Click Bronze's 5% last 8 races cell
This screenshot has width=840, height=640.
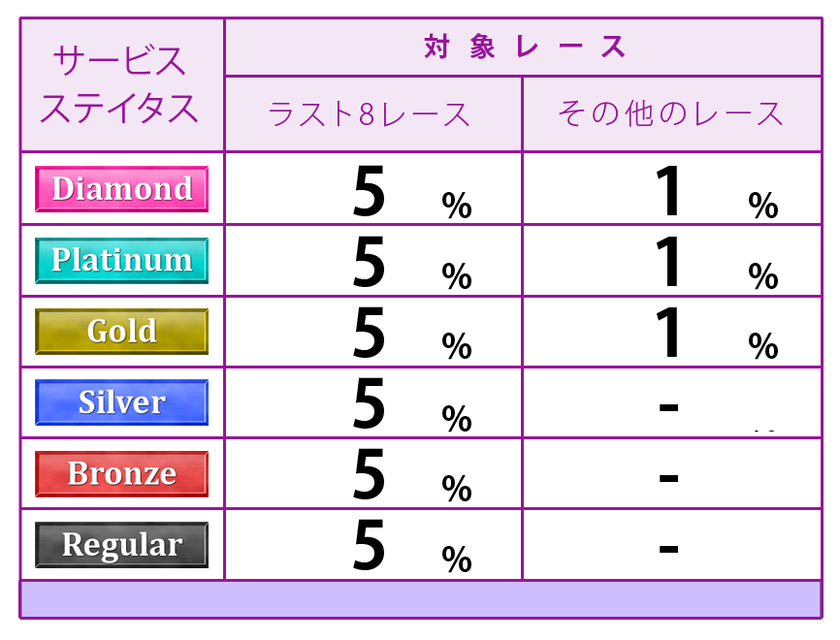tap(373, 473)
